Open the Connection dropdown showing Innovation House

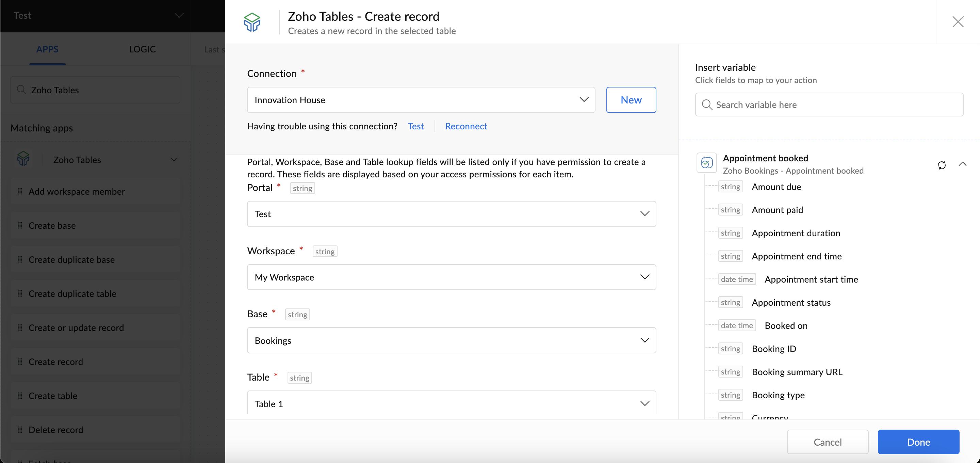click(x=421, y=100)
